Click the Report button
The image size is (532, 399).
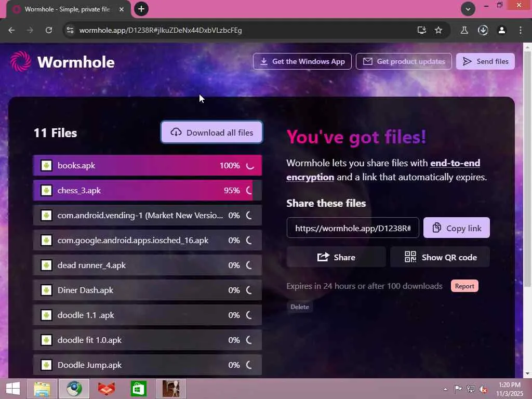[x=464, y=286]
